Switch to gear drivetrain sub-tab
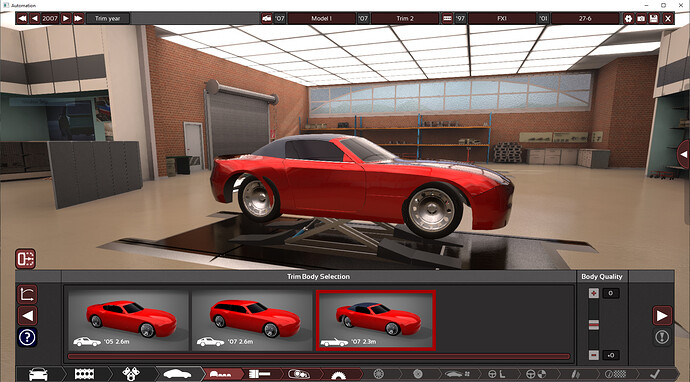This screenshot has height=382, width=690. tap(338, 375)
